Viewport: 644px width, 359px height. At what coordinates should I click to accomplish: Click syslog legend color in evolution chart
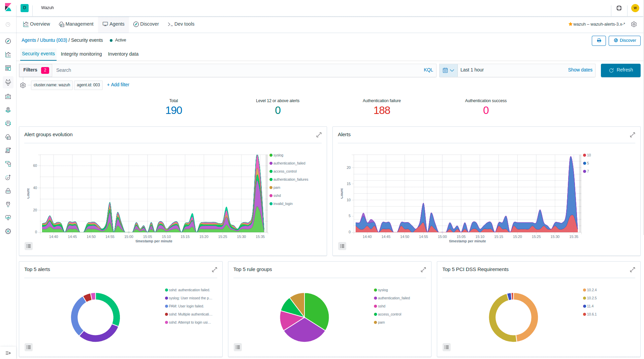coord(271,155)
